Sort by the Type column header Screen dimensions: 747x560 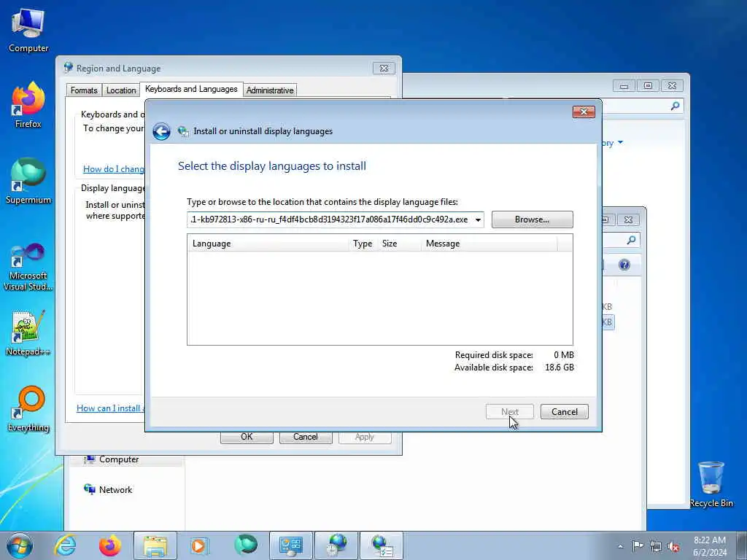coord(363,244)
